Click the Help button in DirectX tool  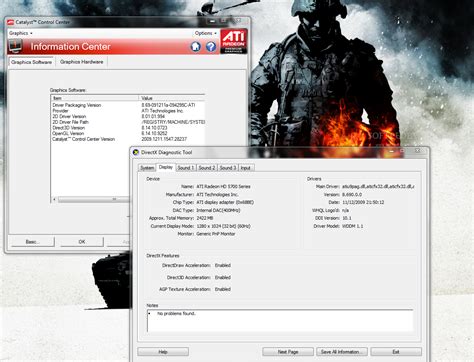(163, 352)
